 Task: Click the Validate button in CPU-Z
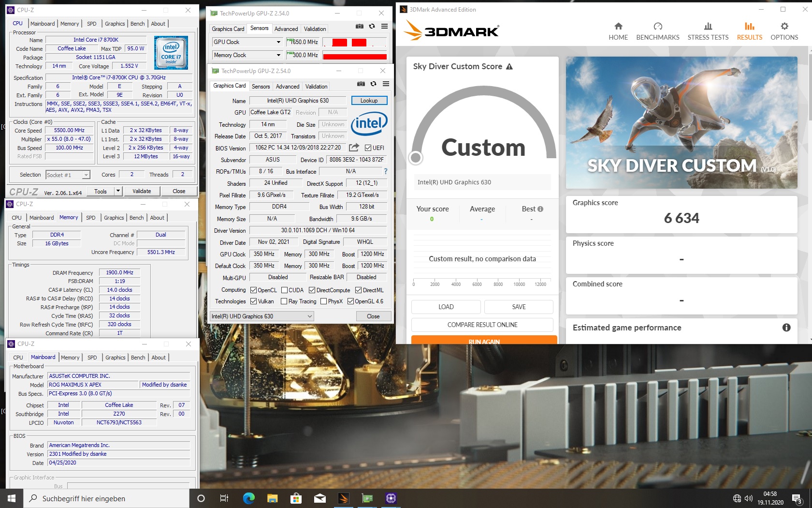[x=142, y=191]
